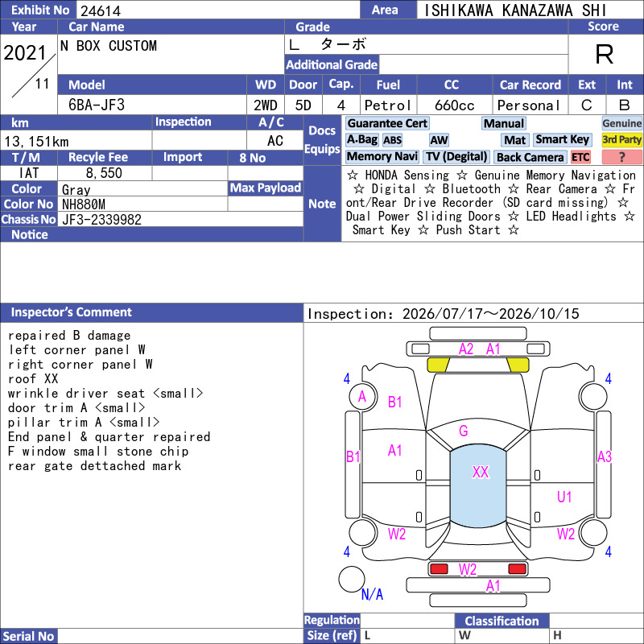Click 'End panel & quarter repaired' comment
The width and height of the screenshot is (644, 644).
[x=109, y=436]
